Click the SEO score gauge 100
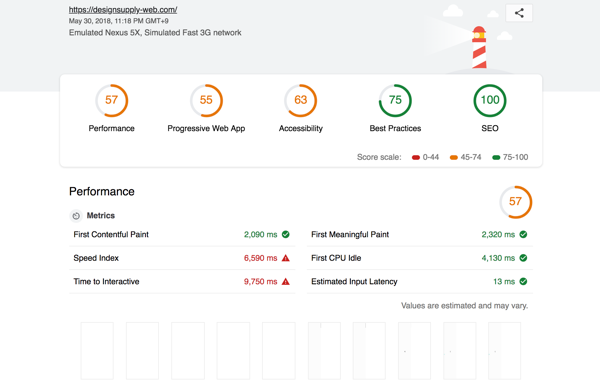The width and height of the screenshot is (600, 389). [490, 100]
